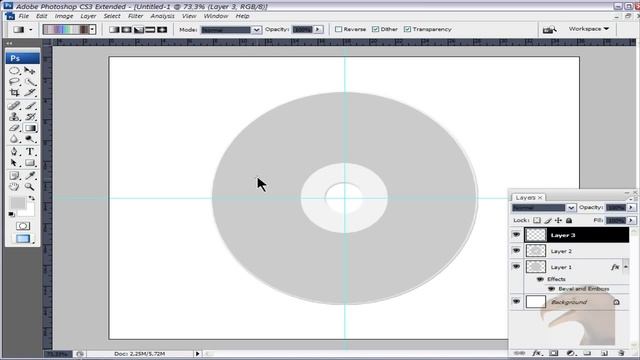This screenshot has width=640, height=360.
Task: Select the Gradient tool in toolbox
Action: [x=30, y=128]
